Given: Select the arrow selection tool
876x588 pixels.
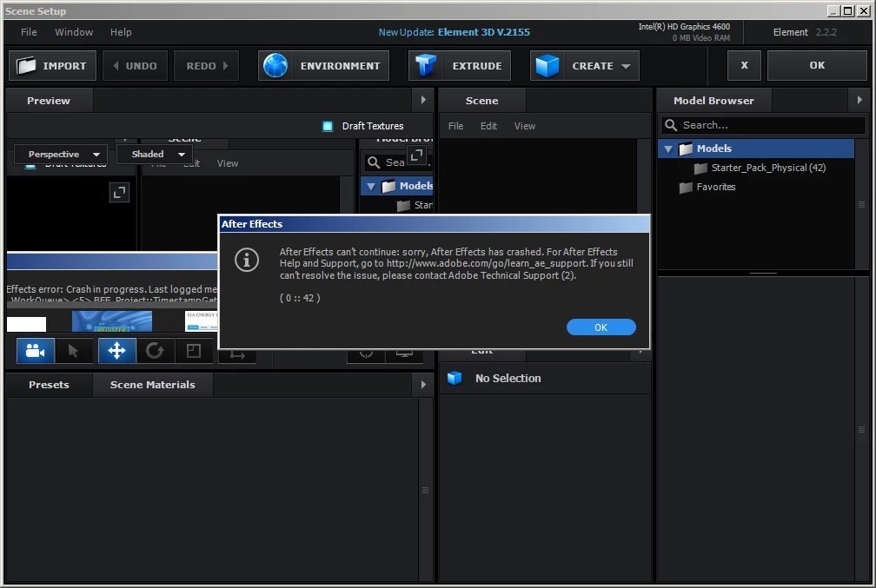Looking at the screenshot, I should coord(73,351).
